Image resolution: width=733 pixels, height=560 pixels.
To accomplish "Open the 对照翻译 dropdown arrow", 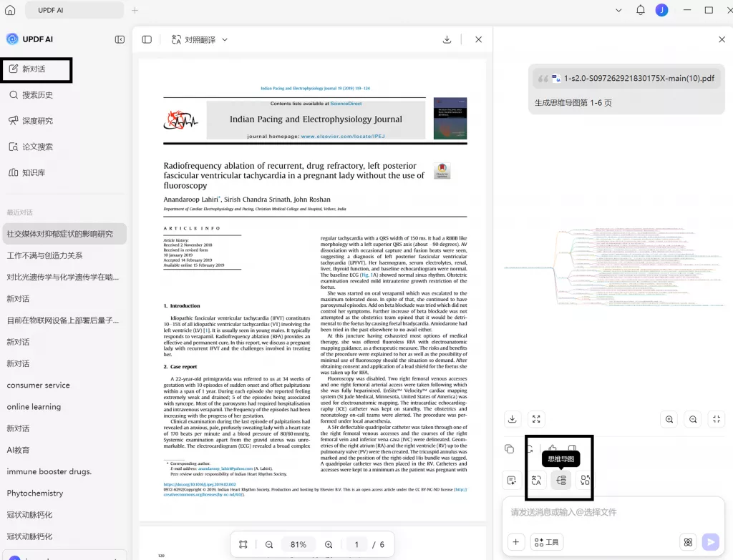I will [225, 40].
